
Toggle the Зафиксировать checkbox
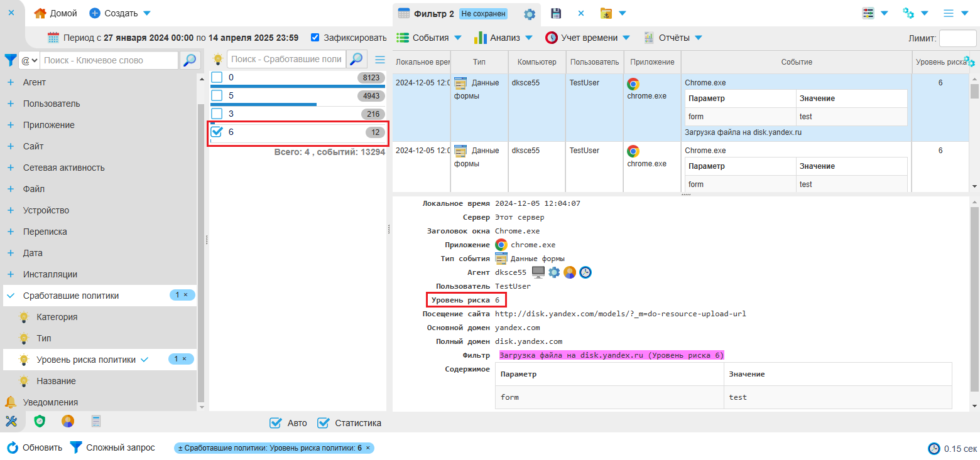315,38
